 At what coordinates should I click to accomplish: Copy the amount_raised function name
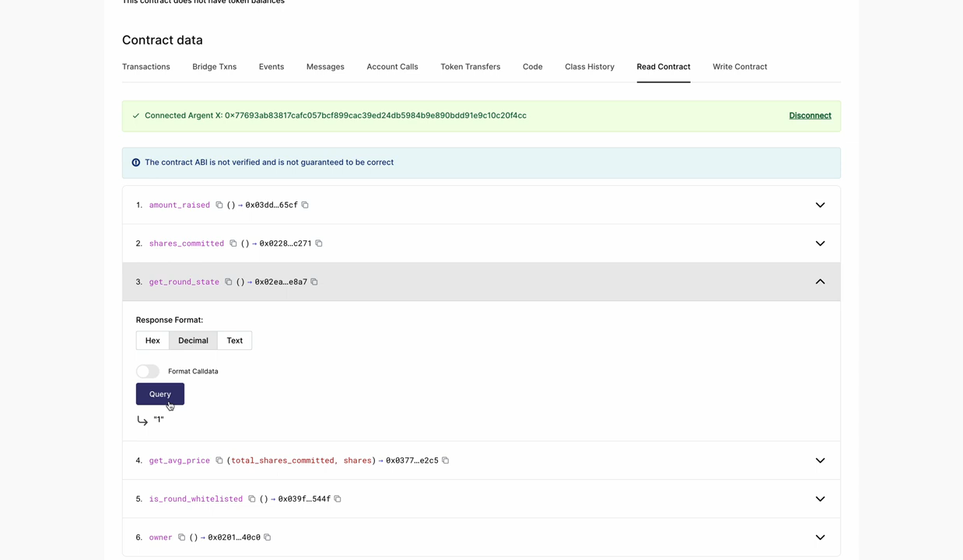click(219, 205)
